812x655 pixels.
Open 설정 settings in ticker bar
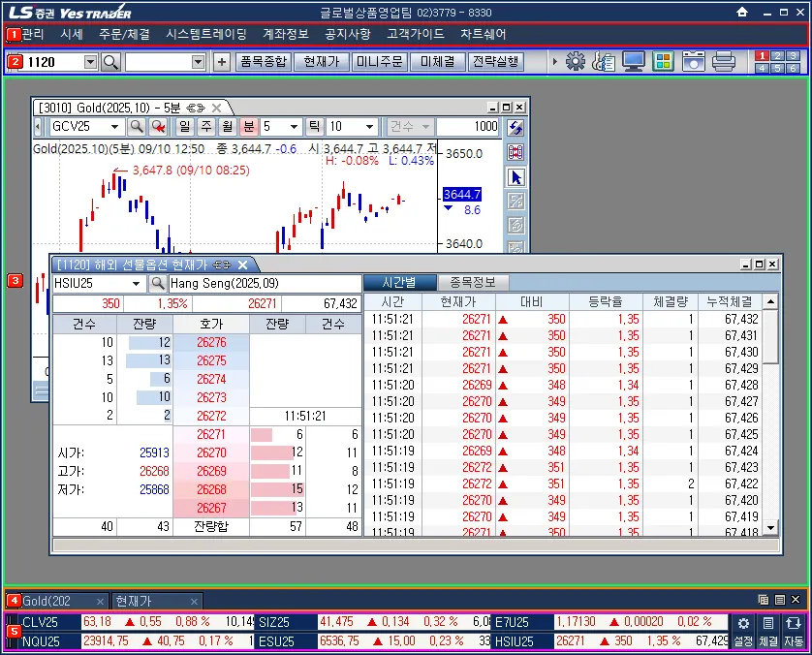coord(743,631)
